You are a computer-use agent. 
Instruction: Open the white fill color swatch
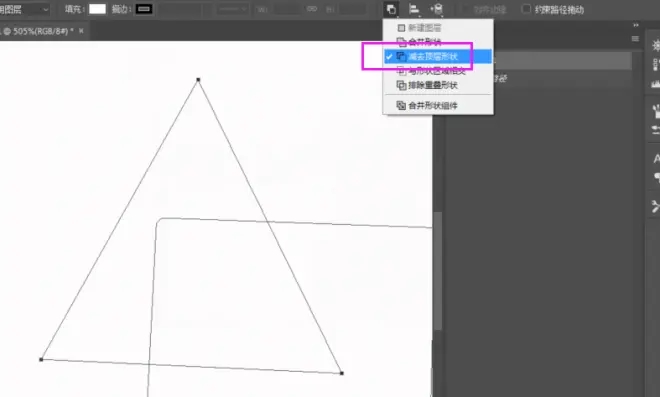pos(97,9)
